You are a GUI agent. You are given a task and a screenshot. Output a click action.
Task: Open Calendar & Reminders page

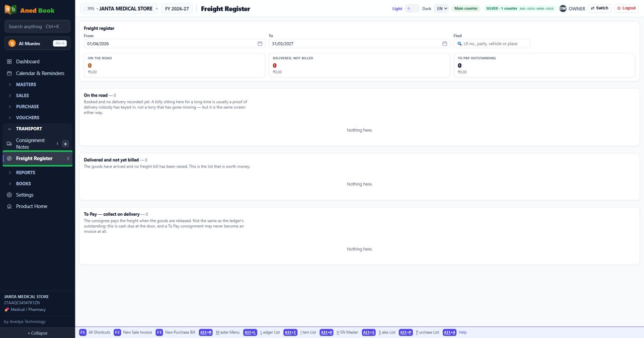click(38, 73)
